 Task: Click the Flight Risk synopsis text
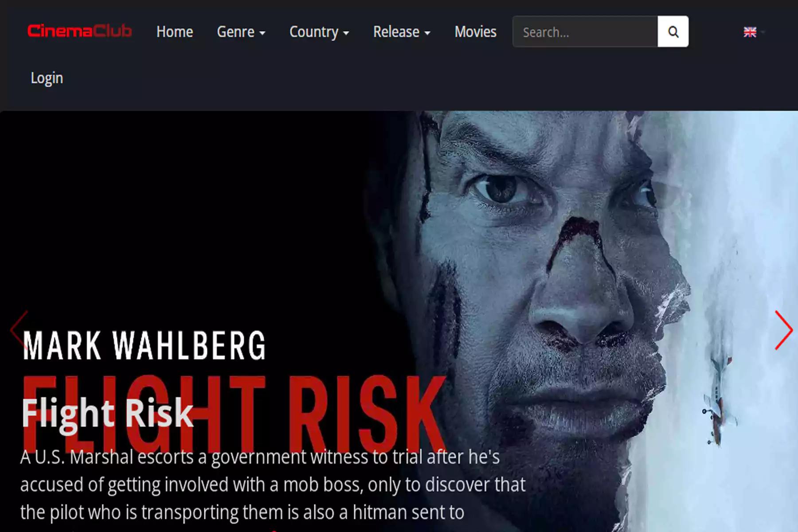(273, 485)
